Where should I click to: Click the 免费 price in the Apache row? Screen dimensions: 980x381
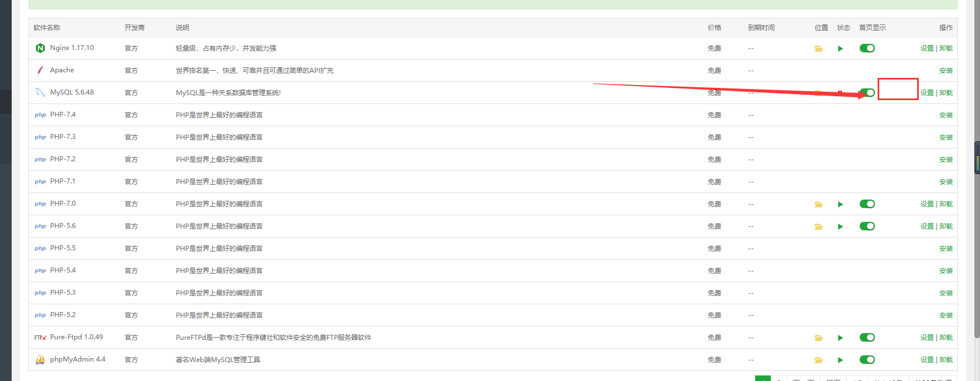pyautogui.click(x=715, y=71)
